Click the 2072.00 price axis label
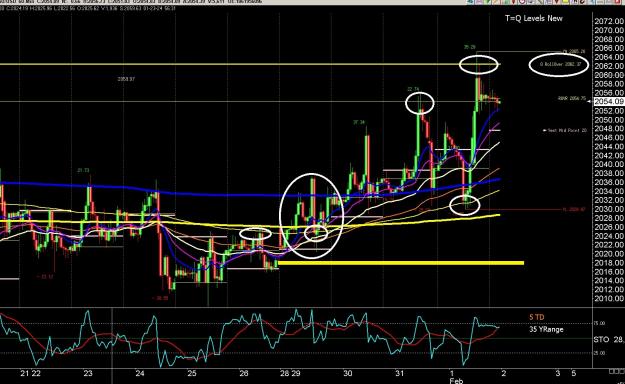This screenshot has width=625, height=384. (x=609, y=21)
